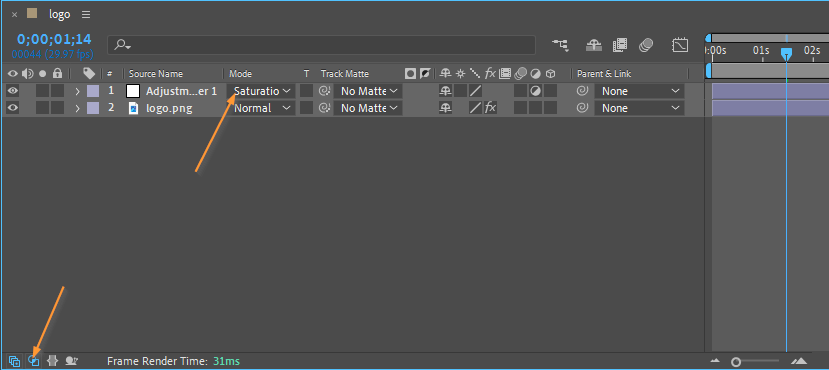Click the current timecode 0;00;01;14
Screen dimensions: 829x370
point(54,39)
